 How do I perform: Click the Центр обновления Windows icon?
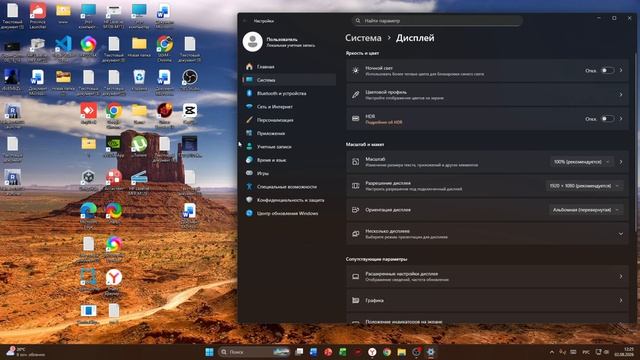[249, 213]
